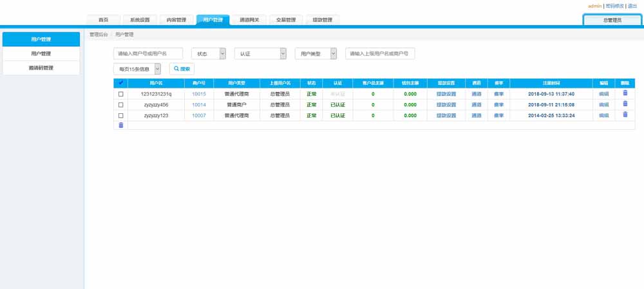This screenshot has width=644, height=289.
Task: Click bulk delete trash icon below table
Action: click(120, 126)
